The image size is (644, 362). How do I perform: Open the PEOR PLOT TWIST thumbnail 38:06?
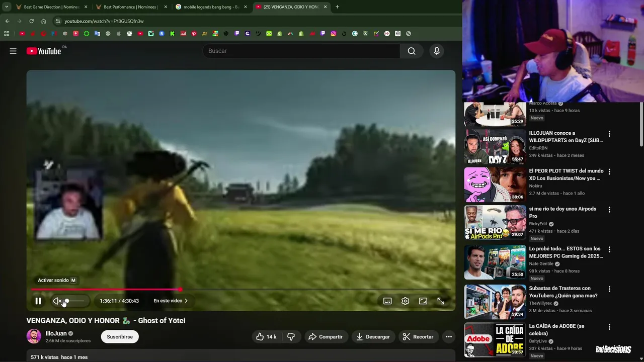click(495, 185)
